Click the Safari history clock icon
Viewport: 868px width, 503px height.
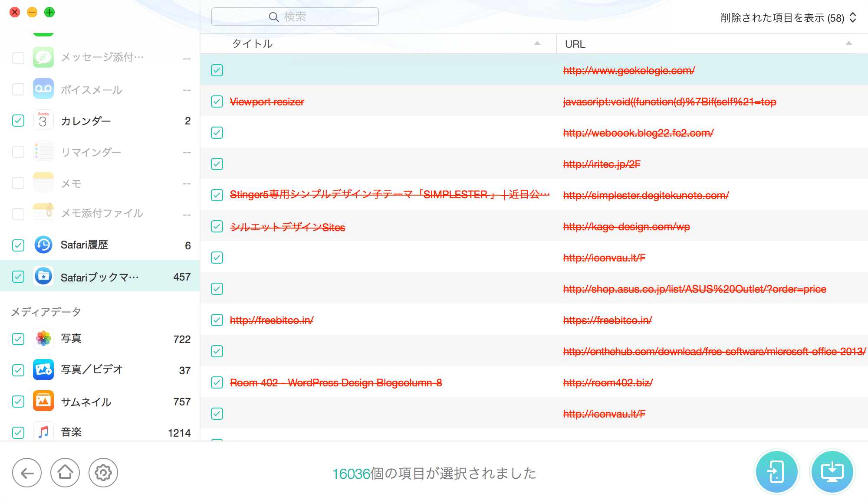click(x=43, y=245)
